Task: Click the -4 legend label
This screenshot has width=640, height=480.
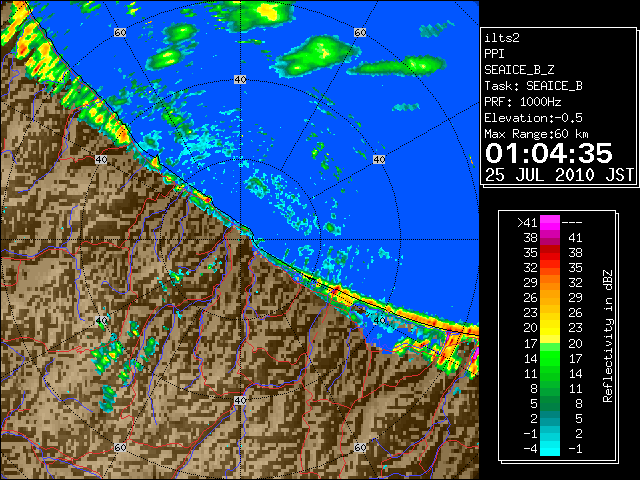Action: (530, 449)
